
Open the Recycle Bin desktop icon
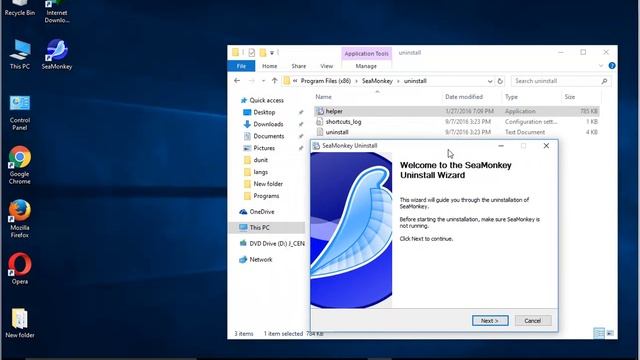point(20,8)
